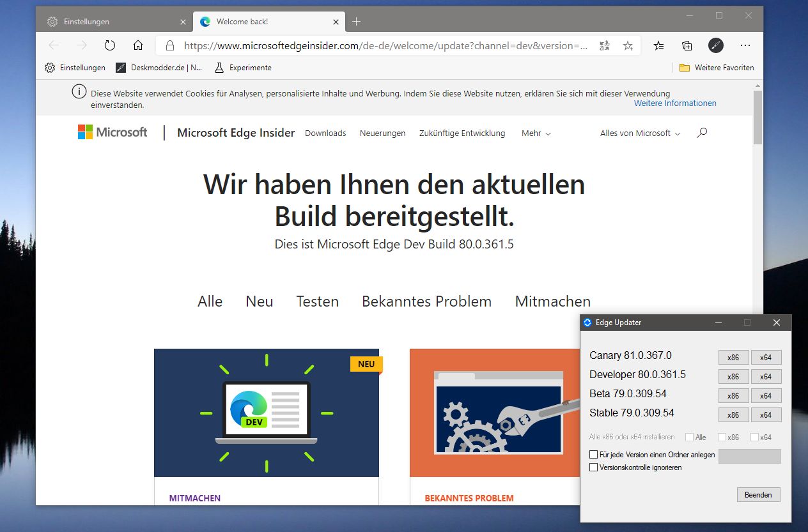This screenshot has width=808, height=532.
Task: Open a new browser tab
Action: click(x=356, y=22)
